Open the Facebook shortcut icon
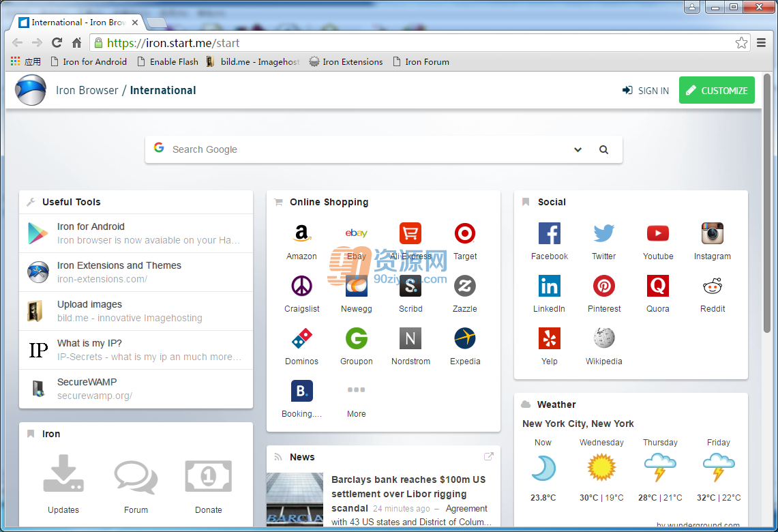 550,233
